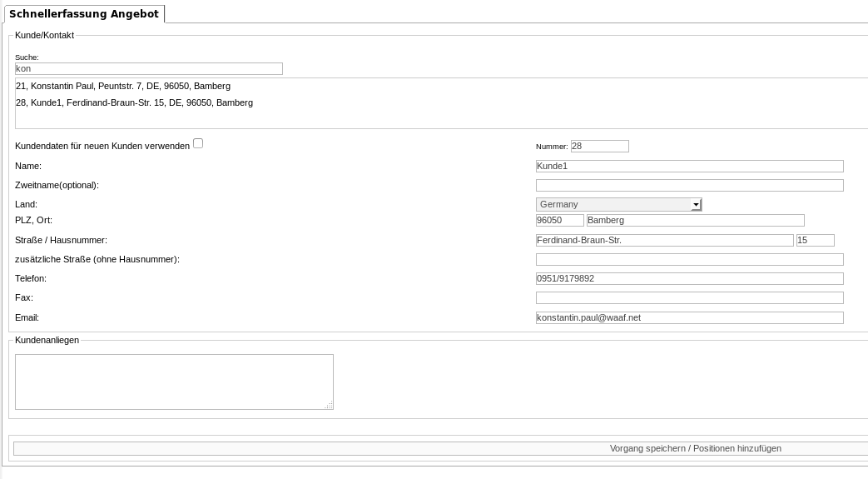This screenshot has height=479, width=868.
Task: Open the Schnellerfassung Angebot tab
Action: point(84,14)
